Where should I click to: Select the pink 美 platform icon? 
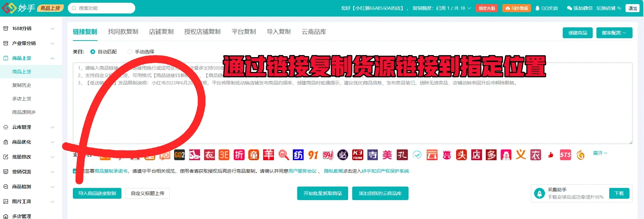pyautogui.click(x=387, y=155)
